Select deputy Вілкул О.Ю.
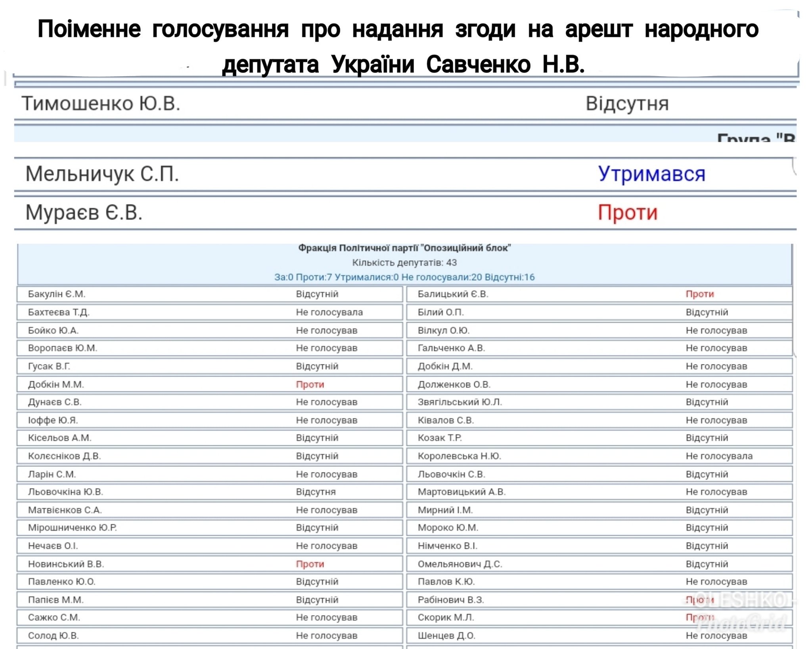Screen dimensions: 812x649 (x=443, y=330)
